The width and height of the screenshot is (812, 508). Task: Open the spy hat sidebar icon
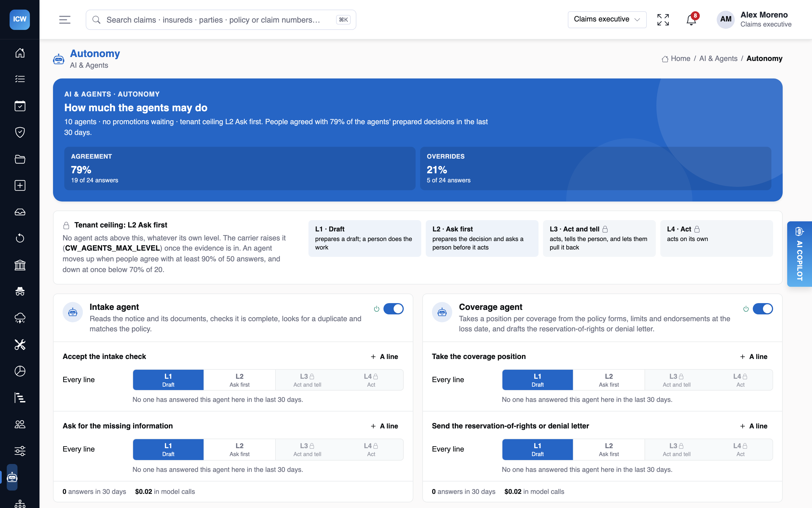tap(20, 291)
